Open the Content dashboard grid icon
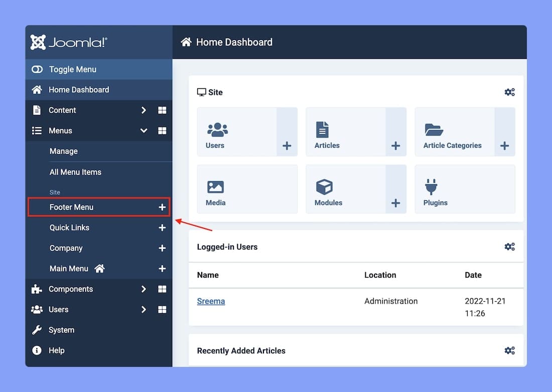 point(162,110)
